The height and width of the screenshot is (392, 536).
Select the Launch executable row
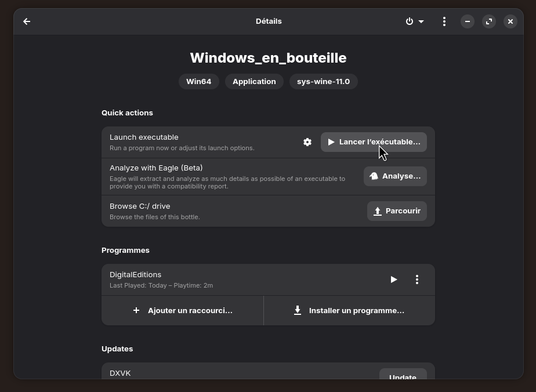pyautogui.click(x=197, y=142)
